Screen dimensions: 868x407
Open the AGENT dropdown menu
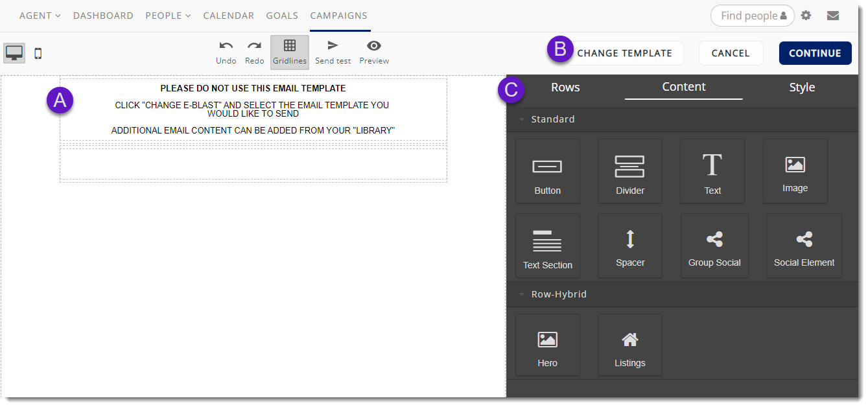pyautogui.click(x=40, y=15)
